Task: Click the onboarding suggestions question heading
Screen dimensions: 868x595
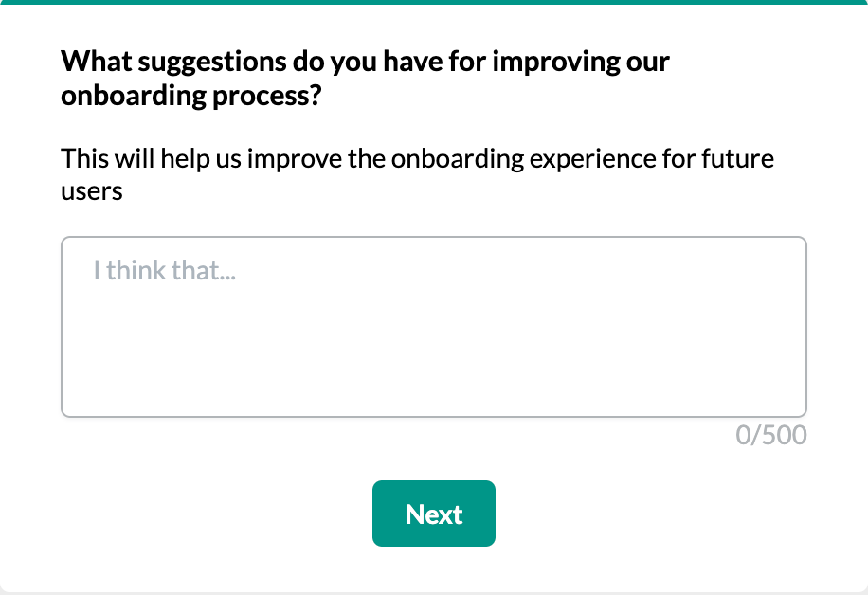Action: [365, 78]
